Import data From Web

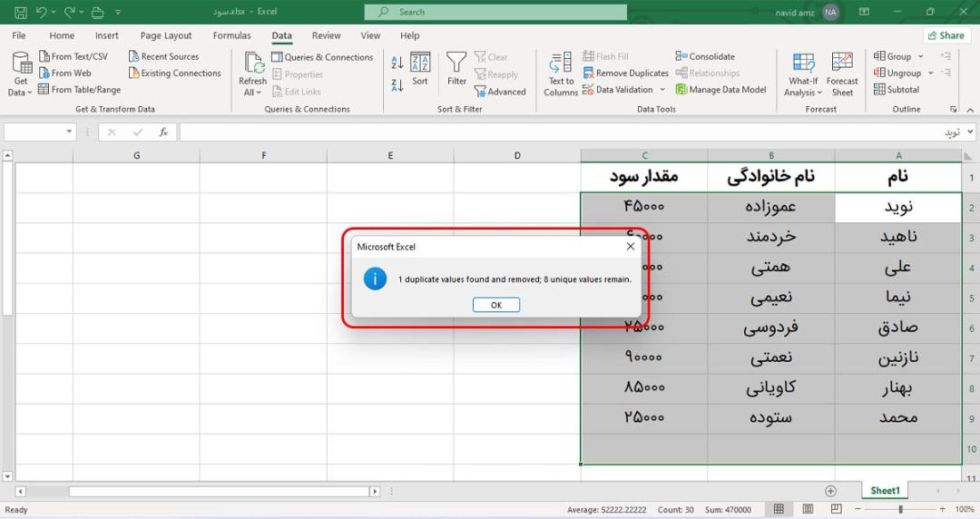point(65,73)
